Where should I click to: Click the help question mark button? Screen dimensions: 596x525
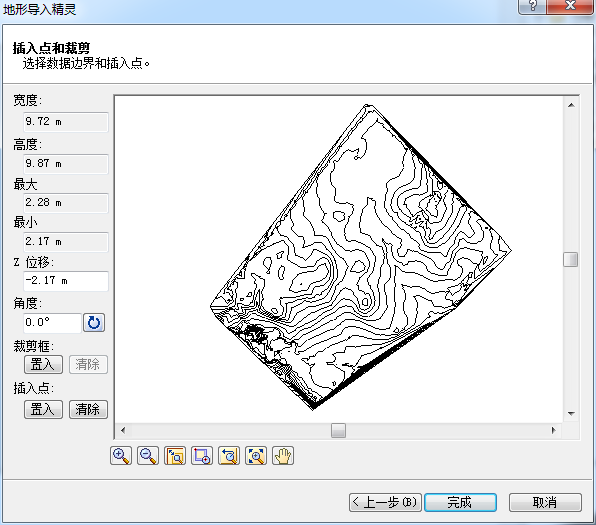click(532, 6)
